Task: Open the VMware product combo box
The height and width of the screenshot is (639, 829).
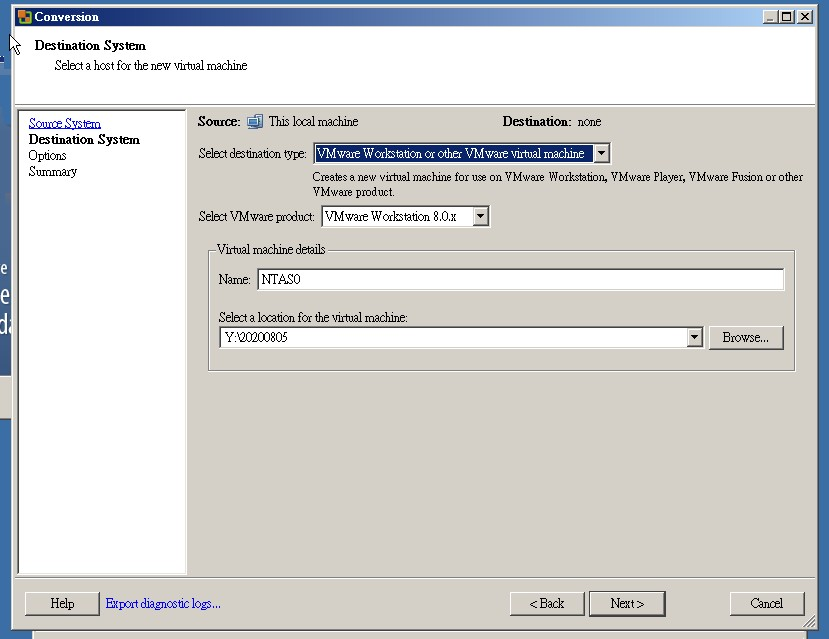Action: (x=405, y=216)
